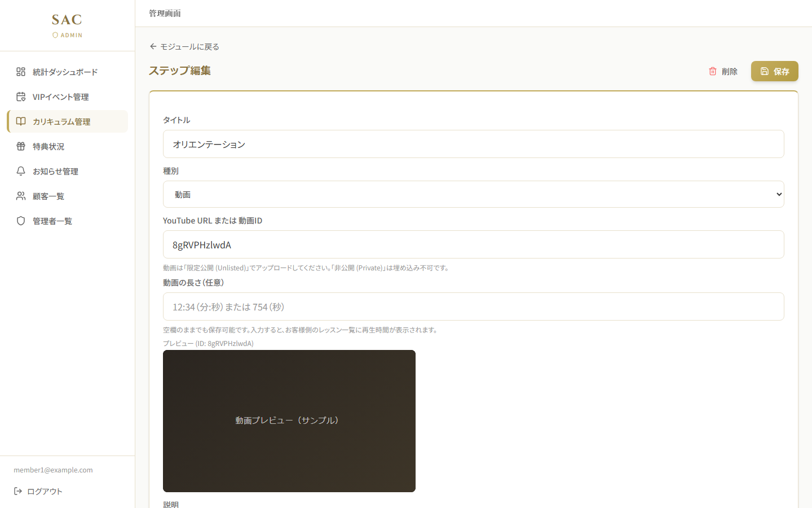This screenshot has height=508, width=812.
Task: Click the プレビュー (ID: 8gRVPHzlwdA) label
Action: click(208, 343)
